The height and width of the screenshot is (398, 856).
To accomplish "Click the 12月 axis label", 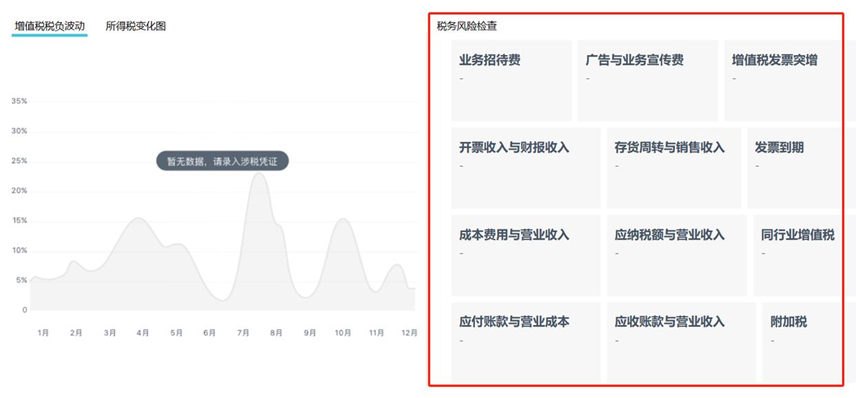I will click(x=409, y=332).
